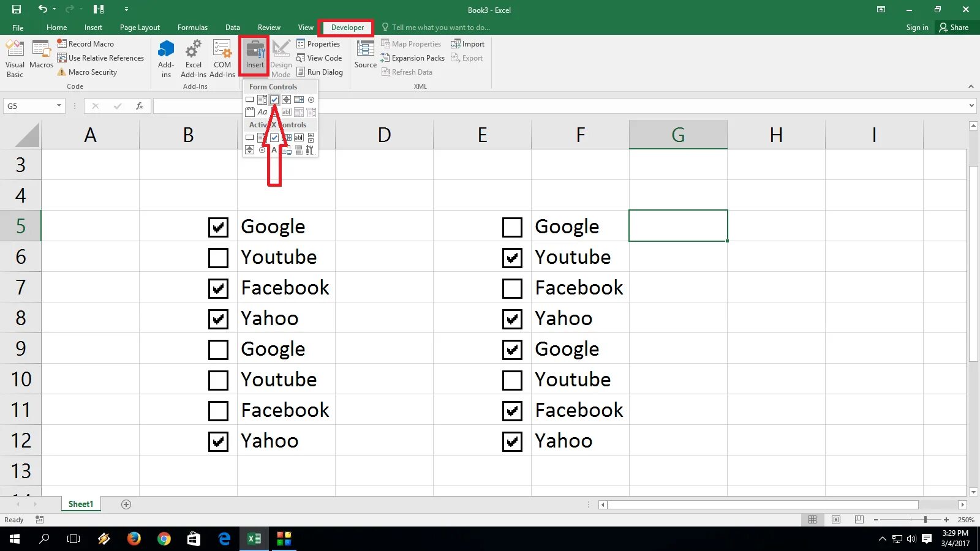Zoom in with the plus button
The height and width of the screenshot is (551, 980).
point(946,520)
